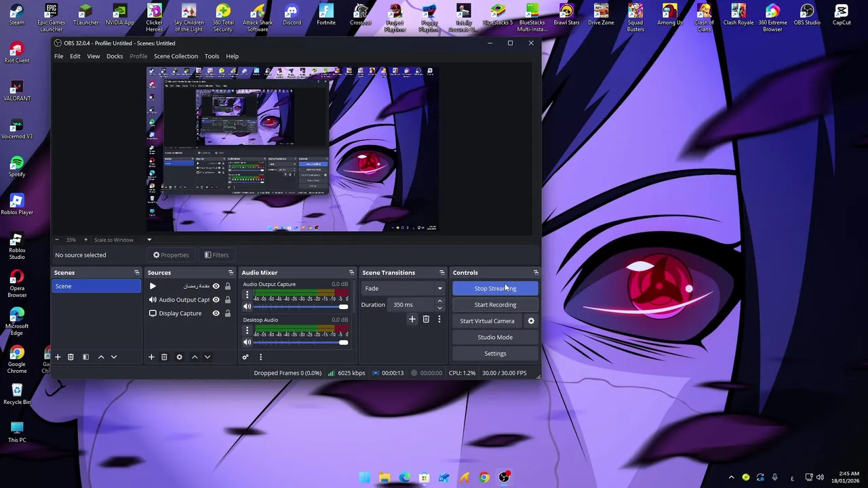Open the Fade transition dropdown
The image size is (868, 488).
[403, 288]
